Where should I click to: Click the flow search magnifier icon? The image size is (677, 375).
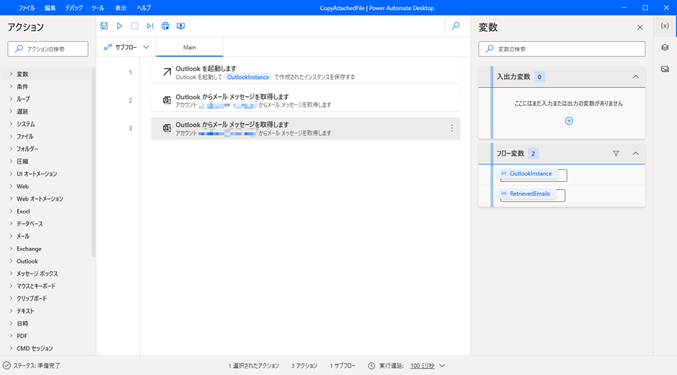(x=456, y=26)
